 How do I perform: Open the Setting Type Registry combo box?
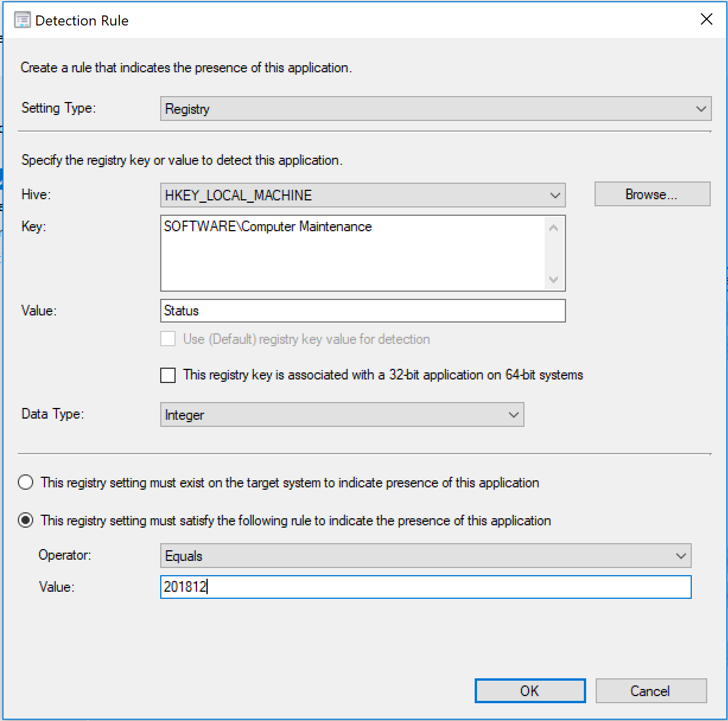pyautogui.click(x=433, y=109)
